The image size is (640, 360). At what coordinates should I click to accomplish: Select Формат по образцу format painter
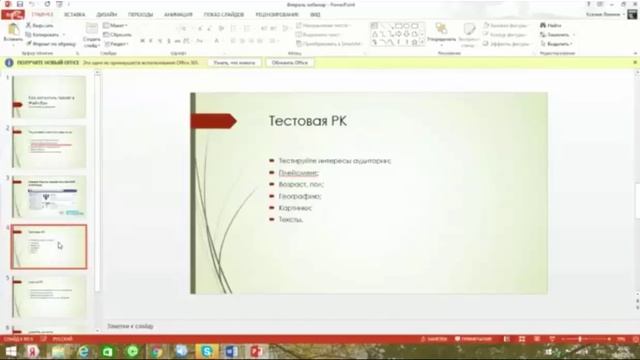(51, 44)
